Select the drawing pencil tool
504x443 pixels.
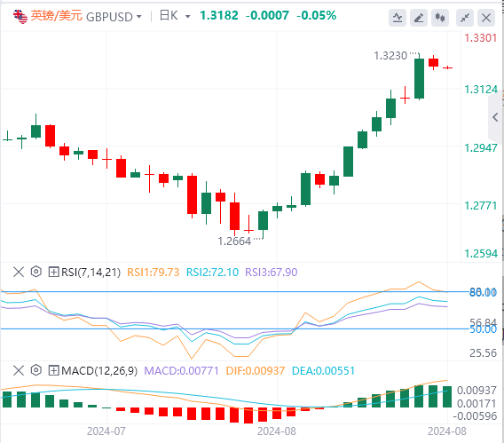[419, 18]
